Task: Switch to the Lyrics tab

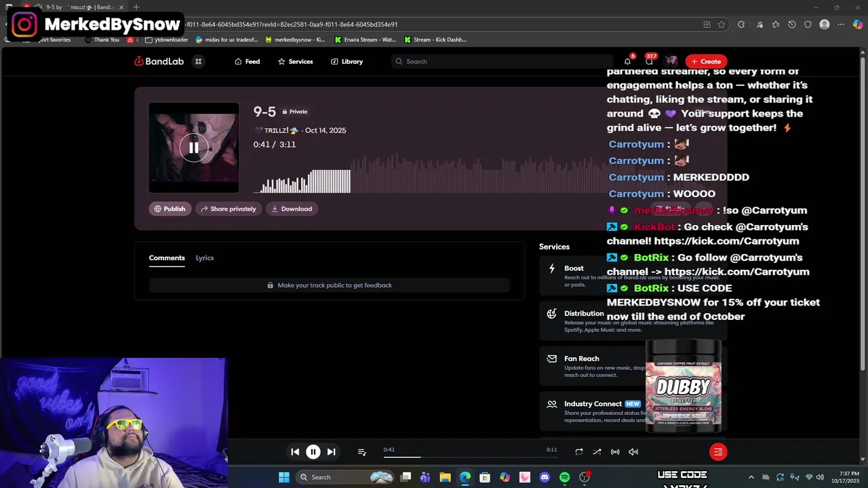Action: [x=205, y=258]
